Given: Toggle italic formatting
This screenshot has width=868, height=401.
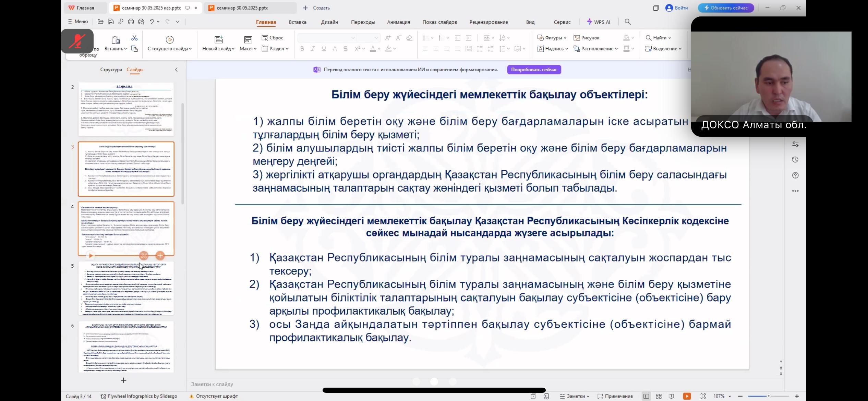Looking at the screenshot, I should tap(313, 49).
